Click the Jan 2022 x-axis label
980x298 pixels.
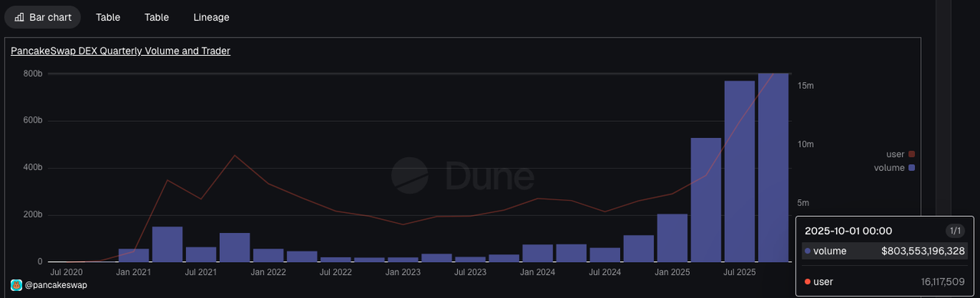tap(268, 272)
